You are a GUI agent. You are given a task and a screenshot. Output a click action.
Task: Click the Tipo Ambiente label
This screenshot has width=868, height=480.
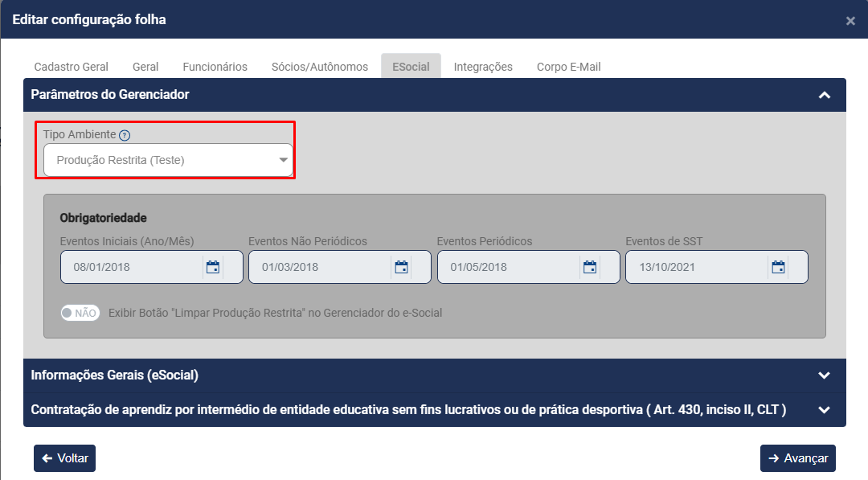point(80,134)
